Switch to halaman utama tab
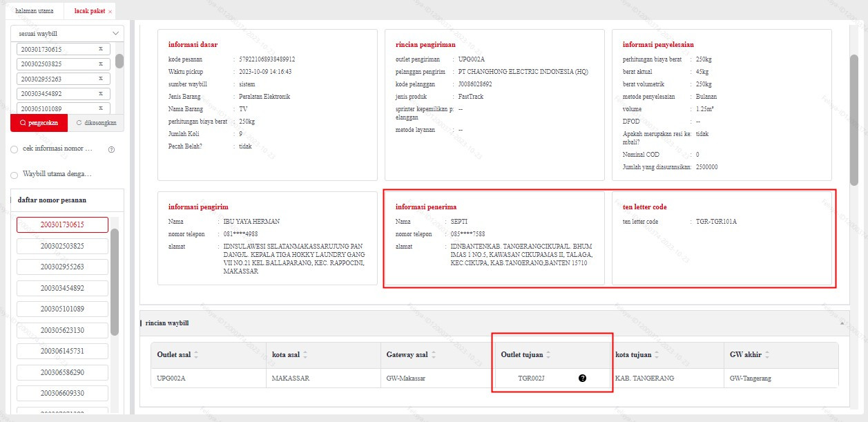The height and width of the screenshot is (422, 868). (35, 11)
